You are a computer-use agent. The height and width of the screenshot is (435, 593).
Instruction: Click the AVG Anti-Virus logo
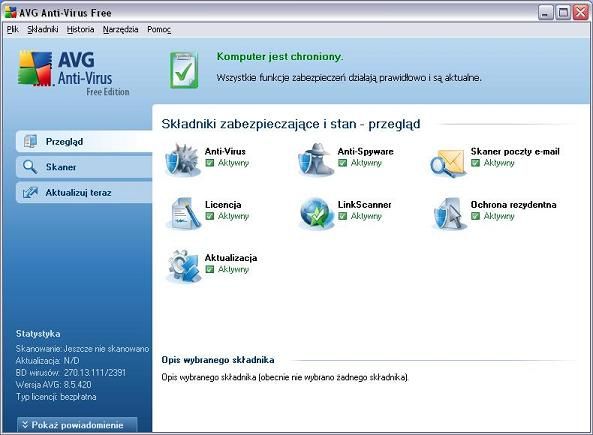click(x=74, y=73)
